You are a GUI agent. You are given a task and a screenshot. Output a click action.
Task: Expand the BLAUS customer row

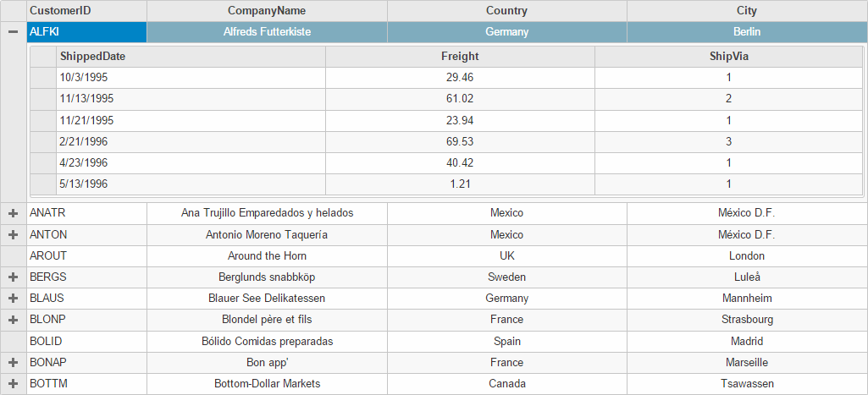(x=13, y=299)
